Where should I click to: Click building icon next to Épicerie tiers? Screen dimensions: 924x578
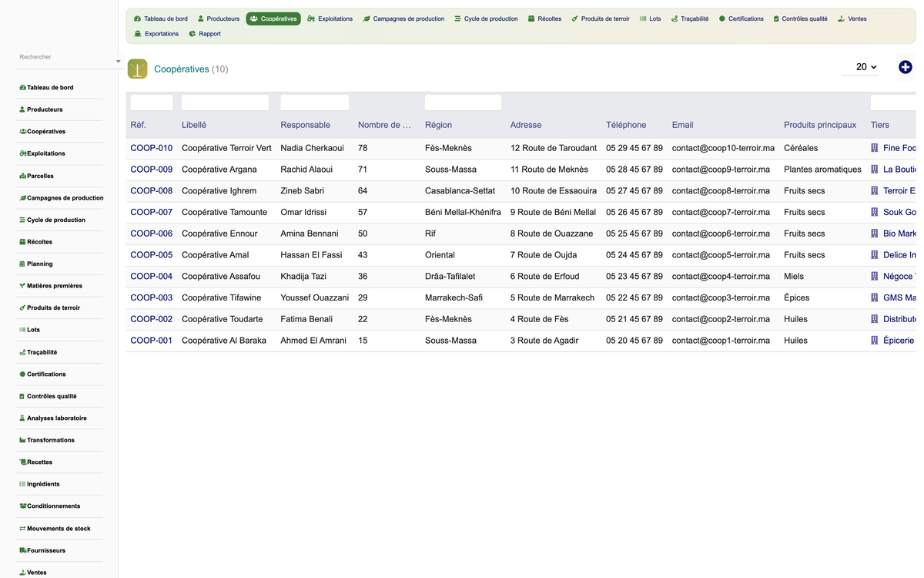(875, 341)
